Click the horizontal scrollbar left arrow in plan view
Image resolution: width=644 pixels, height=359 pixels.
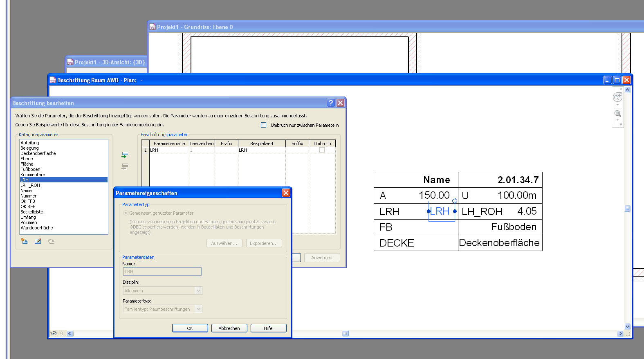(70, 334)
